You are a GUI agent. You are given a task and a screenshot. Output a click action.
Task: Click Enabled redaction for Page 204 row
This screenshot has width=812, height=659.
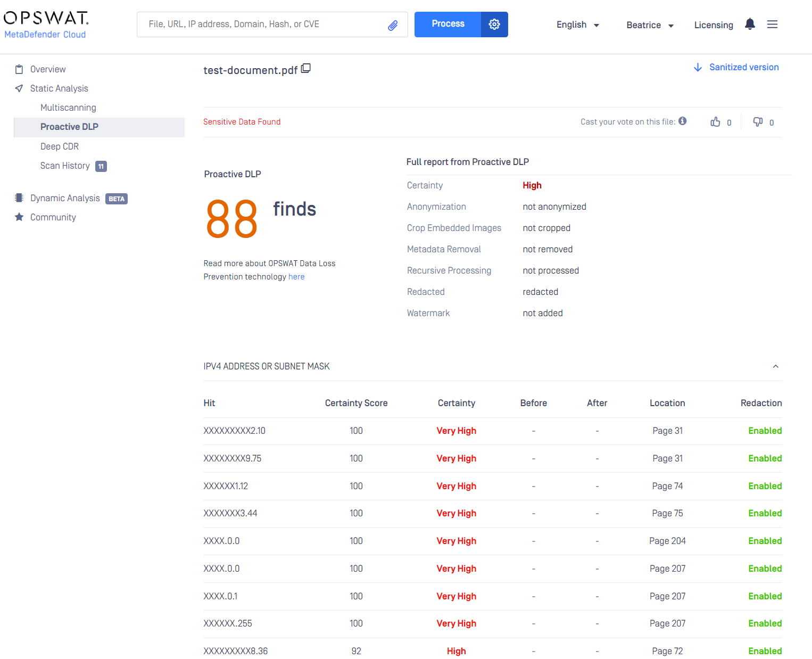pos(765,541)
